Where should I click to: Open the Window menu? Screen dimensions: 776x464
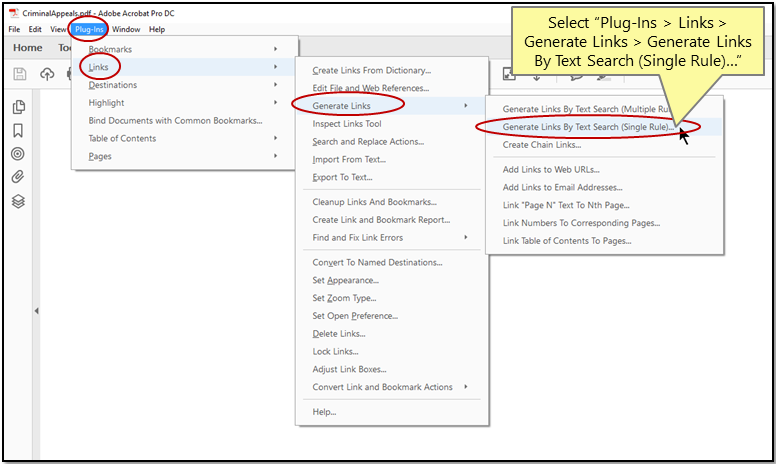tap(126, 30)
